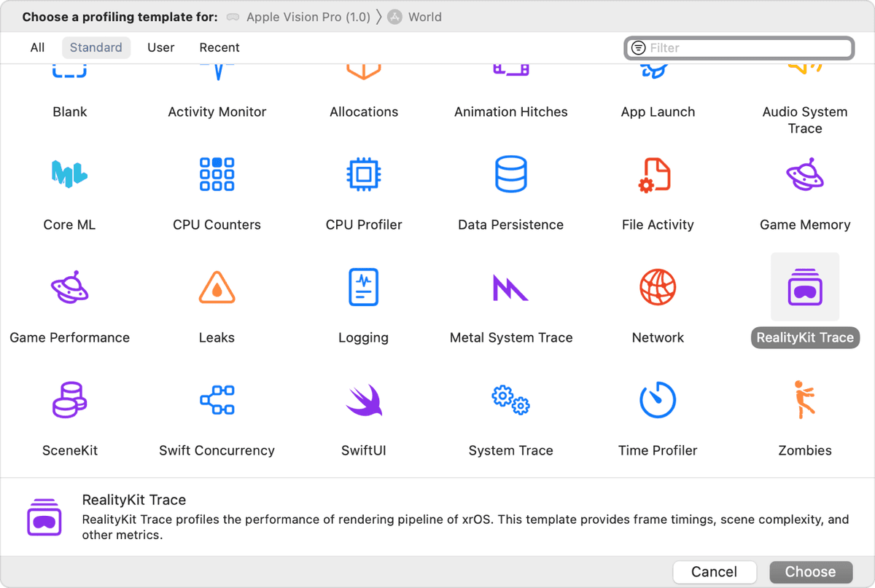The height and width of the screenshot is (588, 875).
Task: Click the RealityKit Trace highlighted label
Action: (805, 337)
